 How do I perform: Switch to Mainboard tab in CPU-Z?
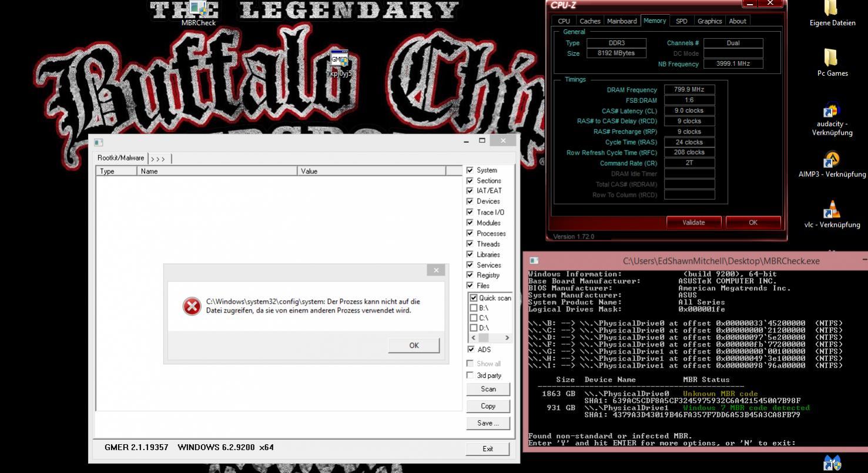[x=622, y=21]
